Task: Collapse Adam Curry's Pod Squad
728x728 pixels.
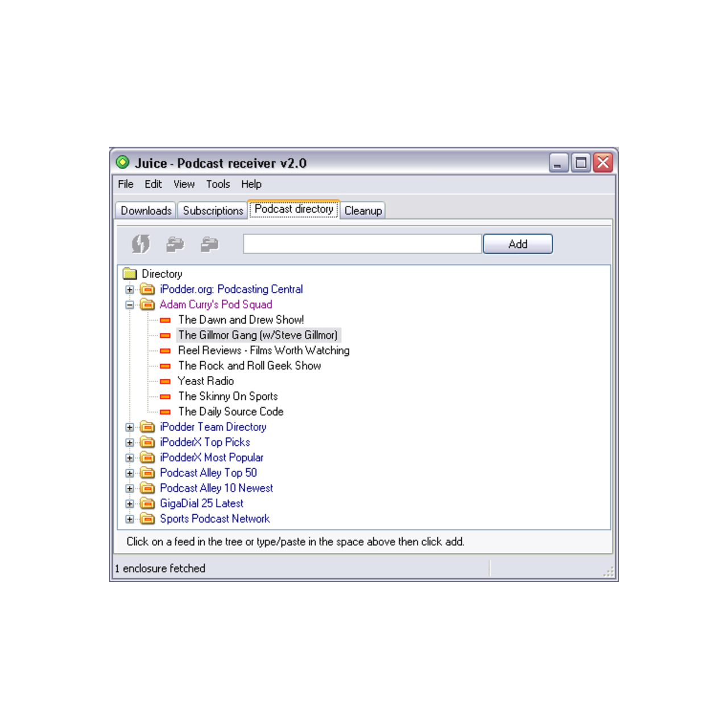Action: pos(130,304)
